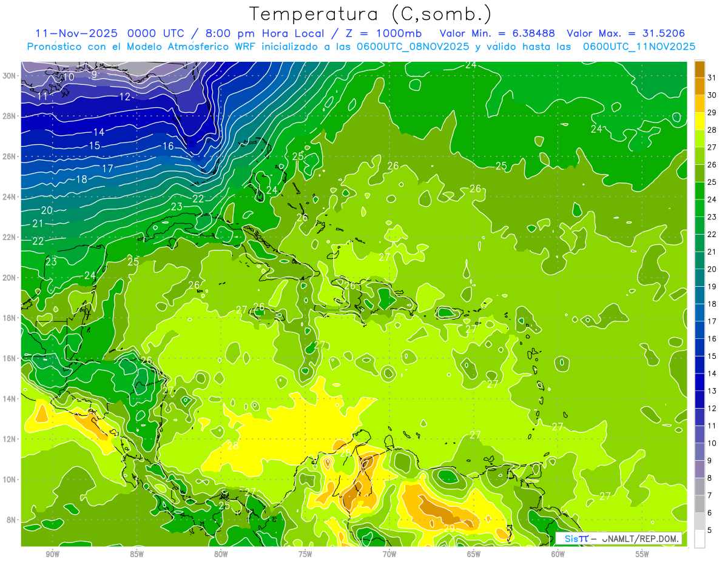Click the contour label 16 on the map
728x562 pixels.
168,146
